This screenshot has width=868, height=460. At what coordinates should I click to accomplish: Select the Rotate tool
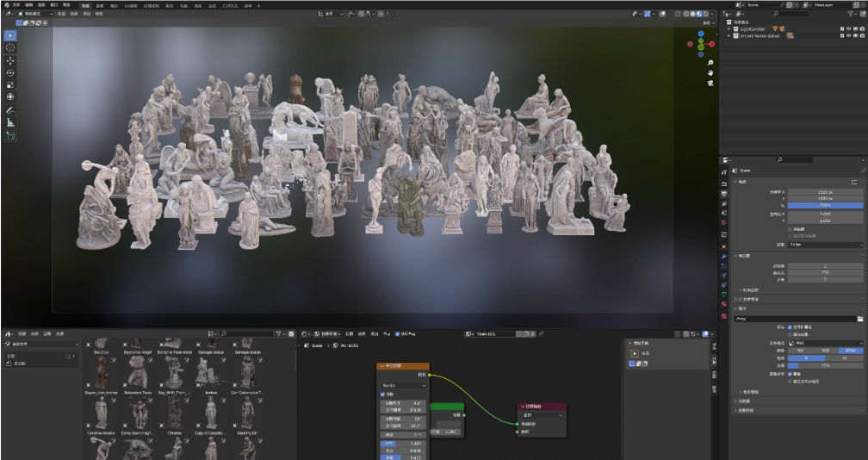click(10, 72)
